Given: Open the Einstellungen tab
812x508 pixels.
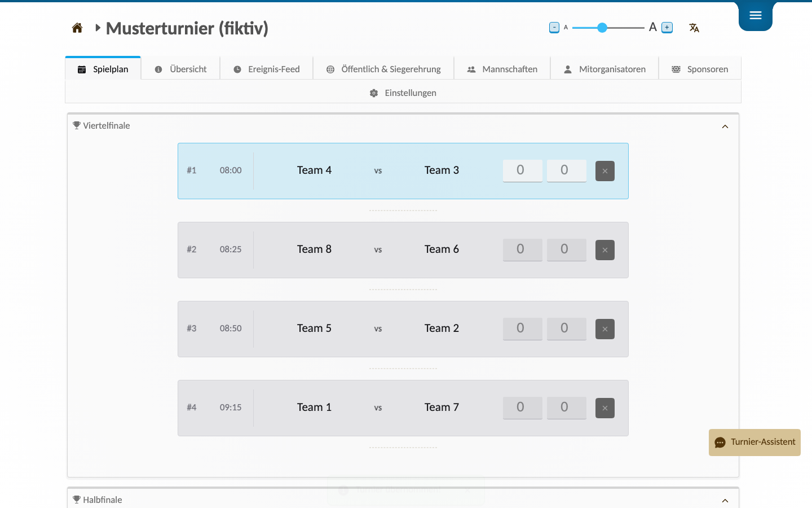Looking at the screenshot, I should click(403, 93).
